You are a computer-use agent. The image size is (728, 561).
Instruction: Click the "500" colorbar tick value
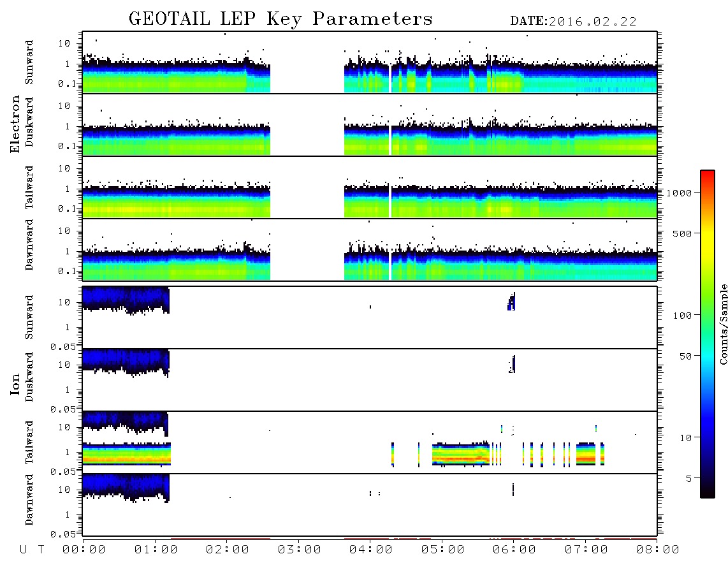(682, 234)
